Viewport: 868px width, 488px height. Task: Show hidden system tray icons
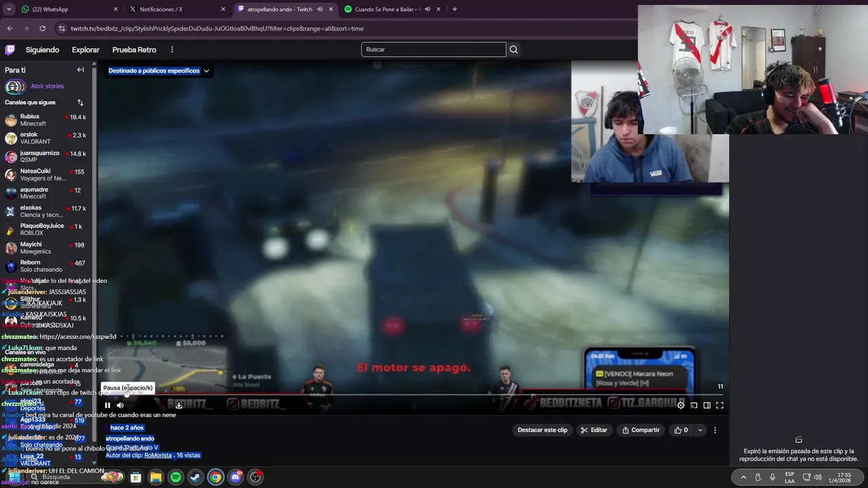tap(743, 477)
